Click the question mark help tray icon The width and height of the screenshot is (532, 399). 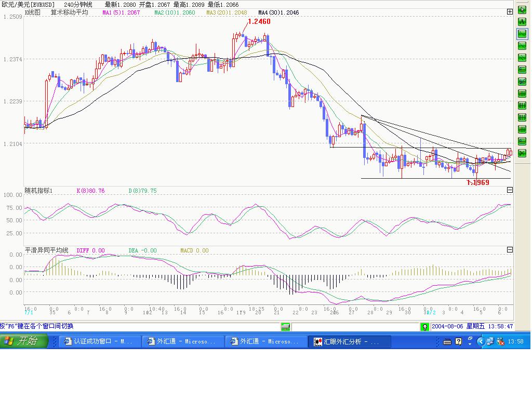[x=458, y=342]
